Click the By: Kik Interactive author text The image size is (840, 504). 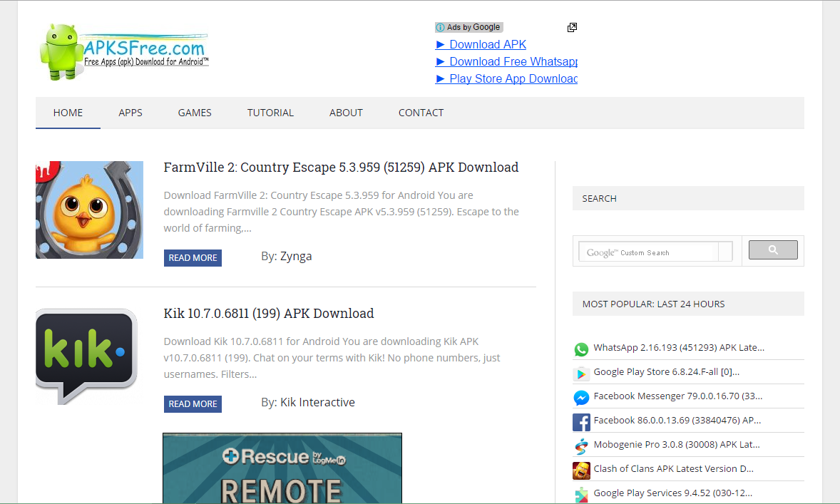(x=308, y=402)
